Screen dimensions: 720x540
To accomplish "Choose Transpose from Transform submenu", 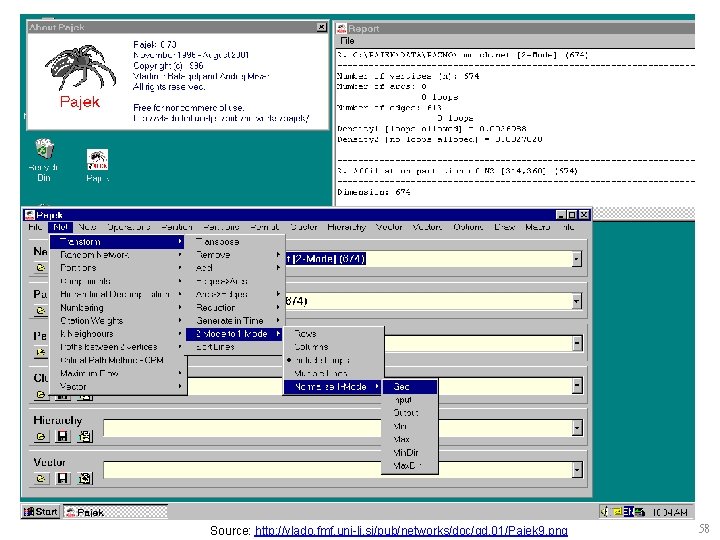I will (x=235, y=242).
